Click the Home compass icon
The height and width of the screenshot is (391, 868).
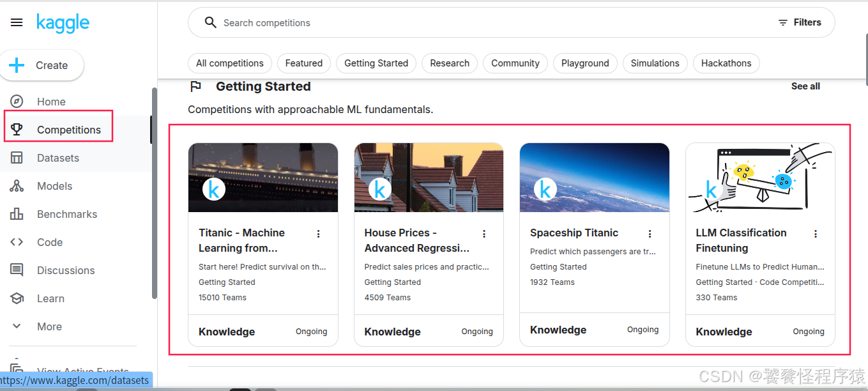[x=17, y=102]
